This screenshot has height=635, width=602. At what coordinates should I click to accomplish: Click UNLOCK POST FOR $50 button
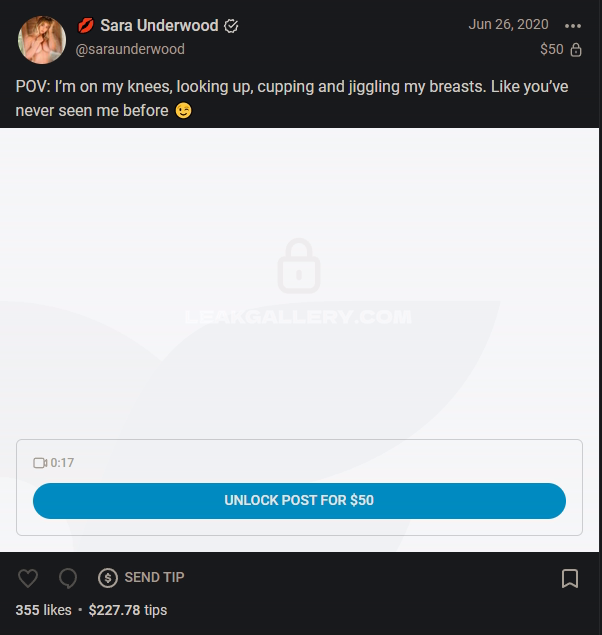tap(299, 501)
